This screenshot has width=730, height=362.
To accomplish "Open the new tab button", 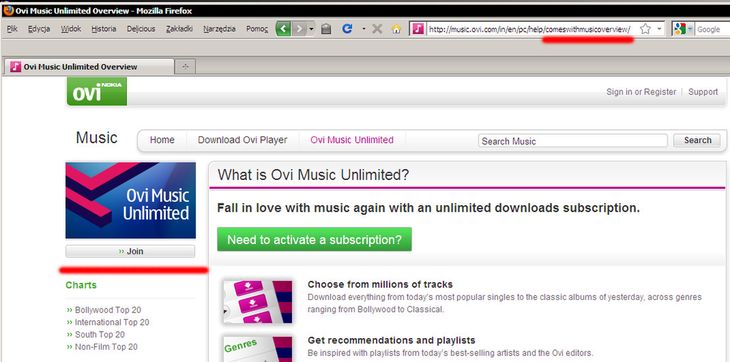I will coord(185,67).
